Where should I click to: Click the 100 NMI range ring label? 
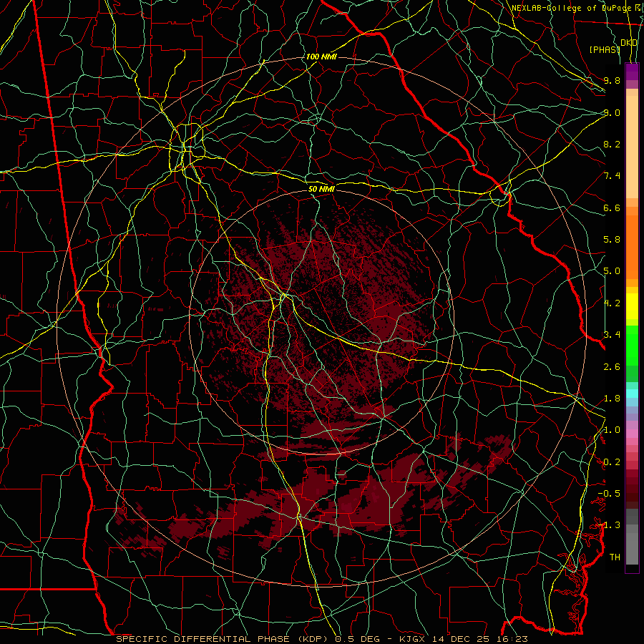point(321,57)
